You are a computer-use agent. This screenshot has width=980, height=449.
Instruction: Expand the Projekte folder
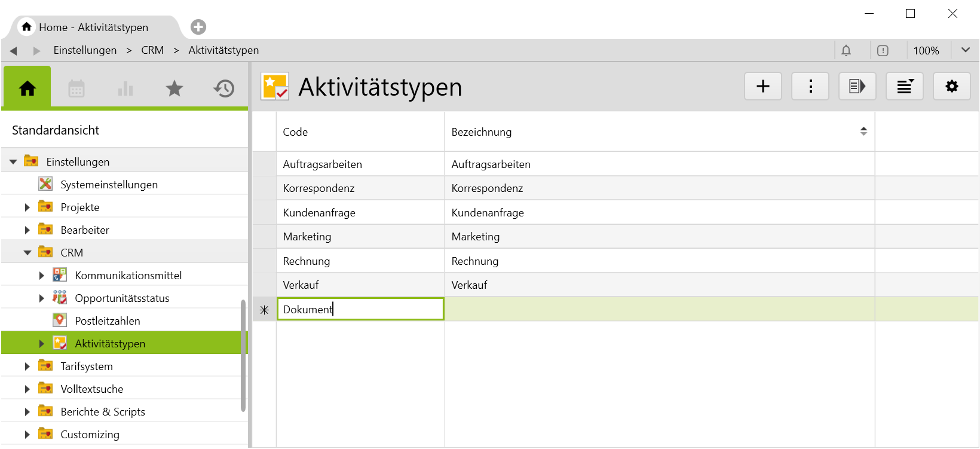pyautogui.click(x=27, y=207)
